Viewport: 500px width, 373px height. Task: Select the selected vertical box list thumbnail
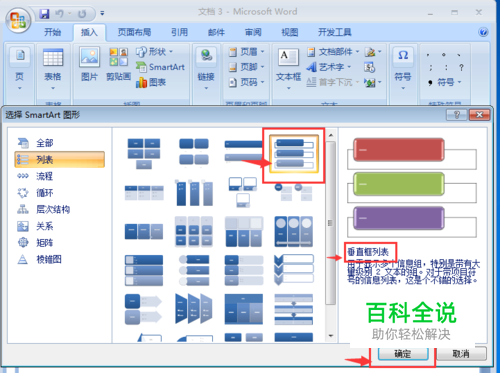294,154
